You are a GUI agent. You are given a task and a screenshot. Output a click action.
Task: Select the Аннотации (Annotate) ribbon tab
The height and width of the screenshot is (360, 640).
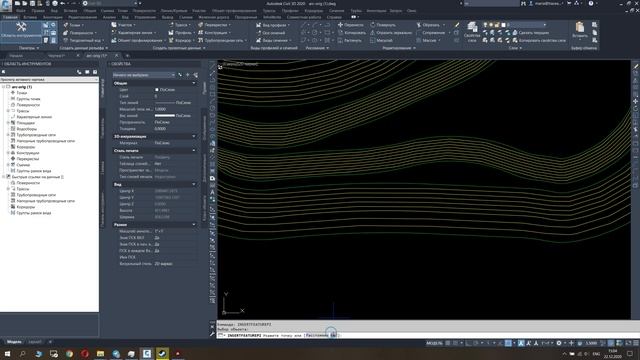pos(53,17)
